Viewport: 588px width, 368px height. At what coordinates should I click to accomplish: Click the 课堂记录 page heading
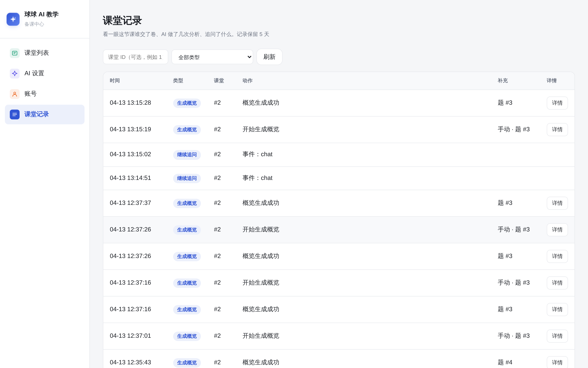pos(122,21)
